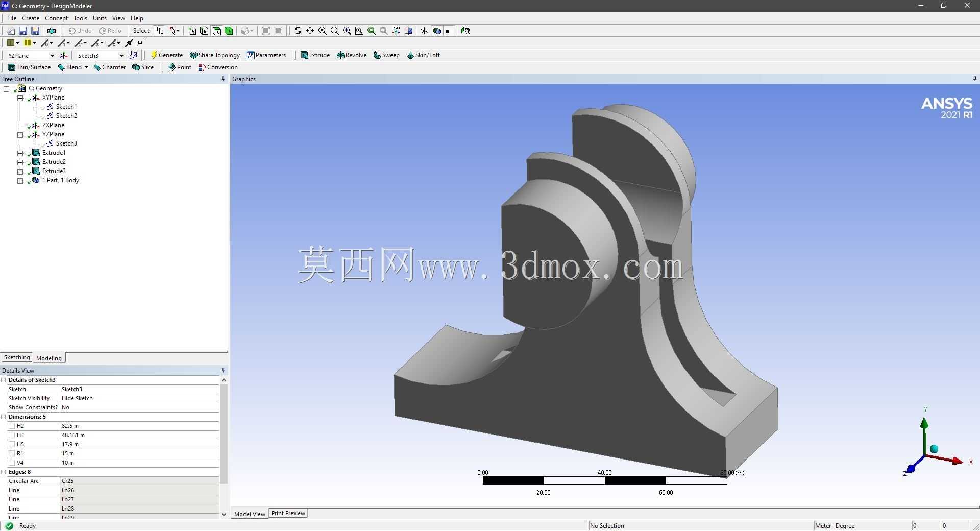This screenshot has height=531, width=980.
Task: Collapse the Dimensions: 5 details section
Action: tap(3, 417)
